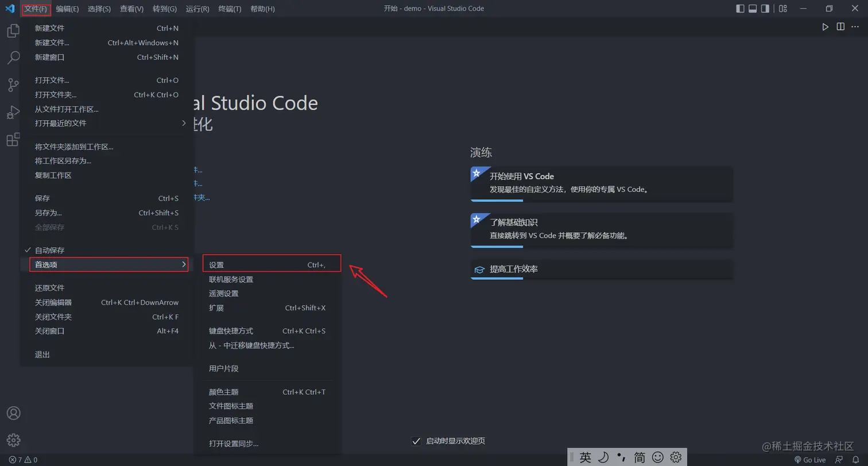Choose 保存 Ctrl+S menu entry

[107, 198]
